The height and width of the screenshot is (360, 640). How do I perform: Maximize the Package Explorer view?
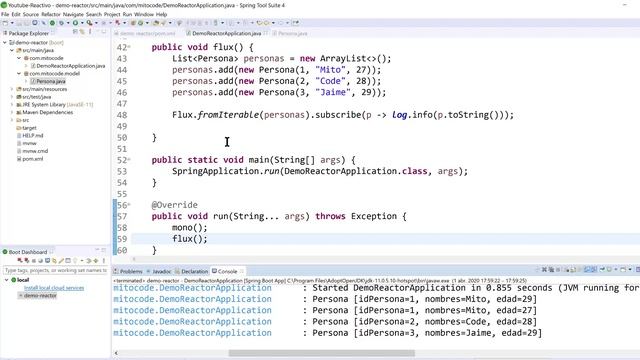coord(104,32)
